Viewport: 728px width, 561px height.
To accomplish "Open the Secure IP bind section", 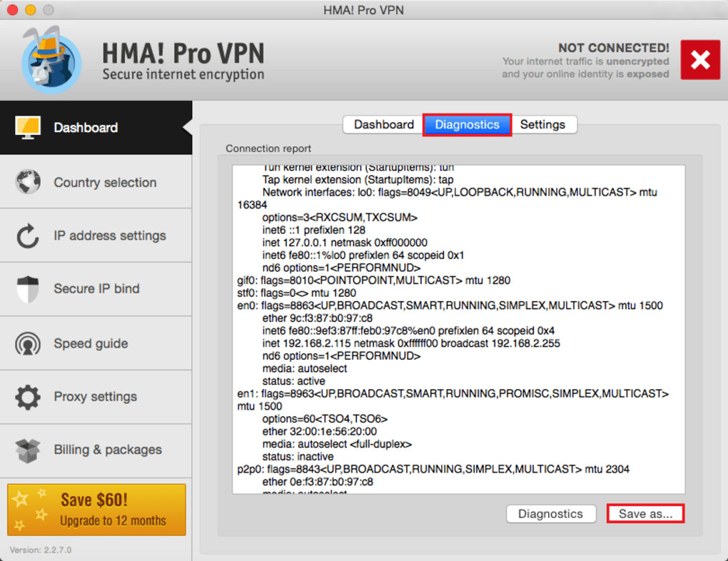I will click(96, 289).
